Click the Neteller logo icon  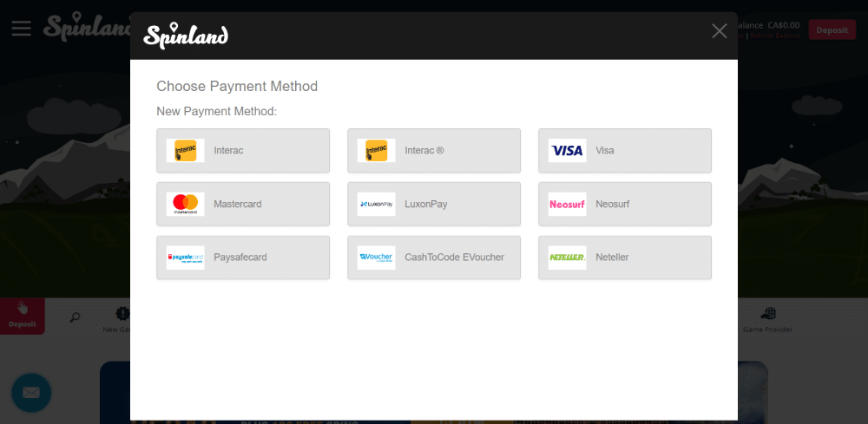(568, 258)
